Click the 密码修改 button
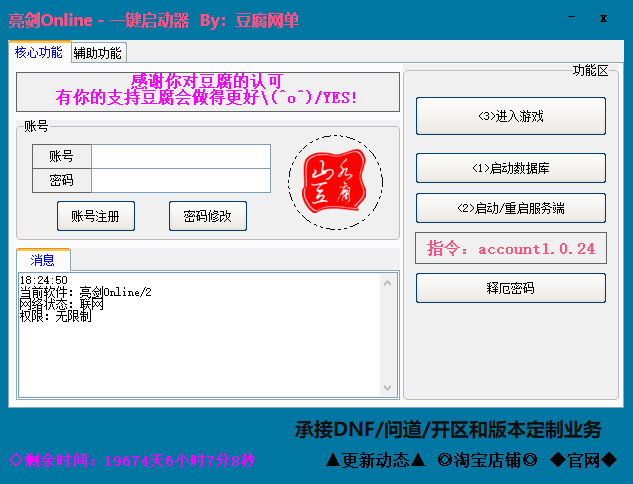 pyautogui.click(x=208, y=216)
